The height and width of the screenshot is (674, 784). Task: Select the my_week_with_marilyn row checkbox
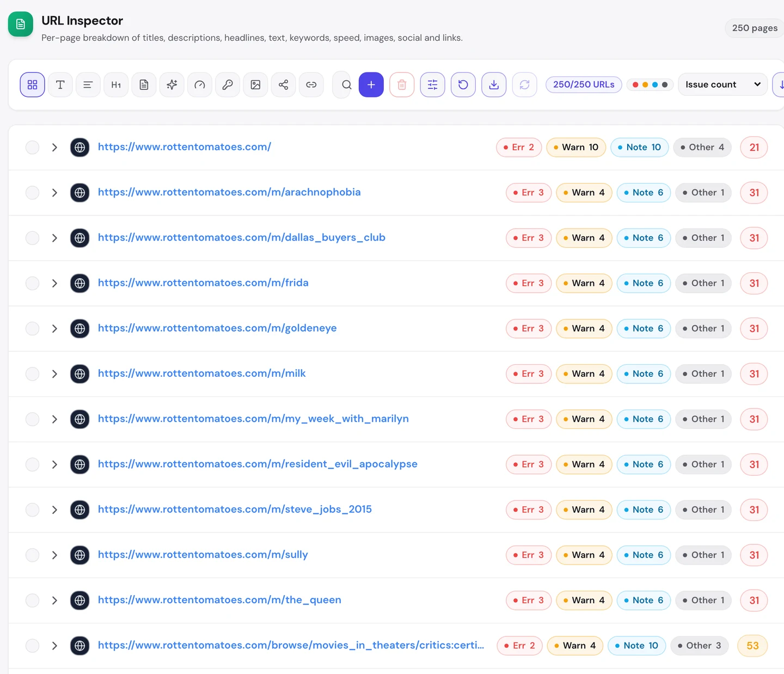coord(33,419)
